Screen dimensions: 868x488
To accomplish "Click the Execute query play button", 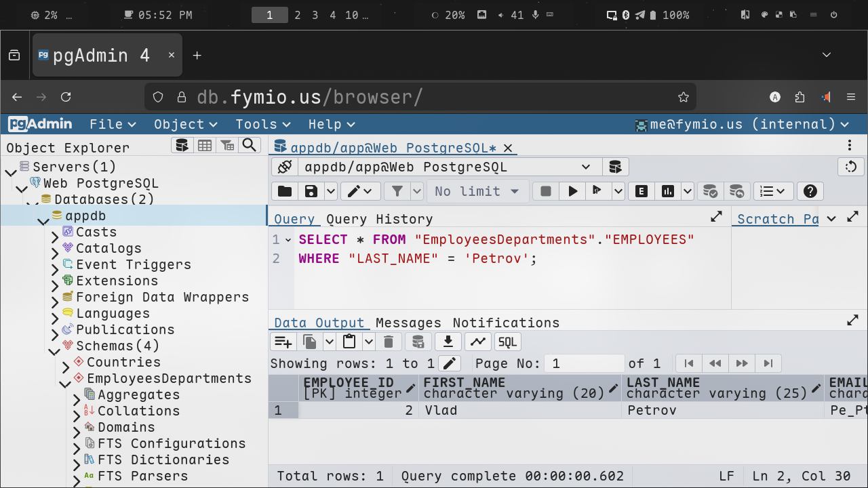I will (572, 191).
